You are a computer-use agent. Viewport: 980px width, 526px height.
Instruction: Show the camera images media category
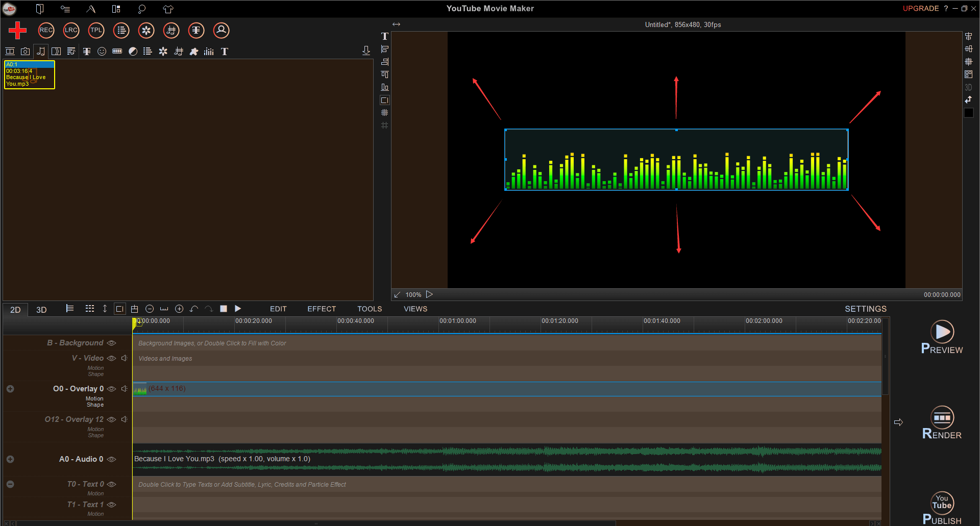(25, 52)
